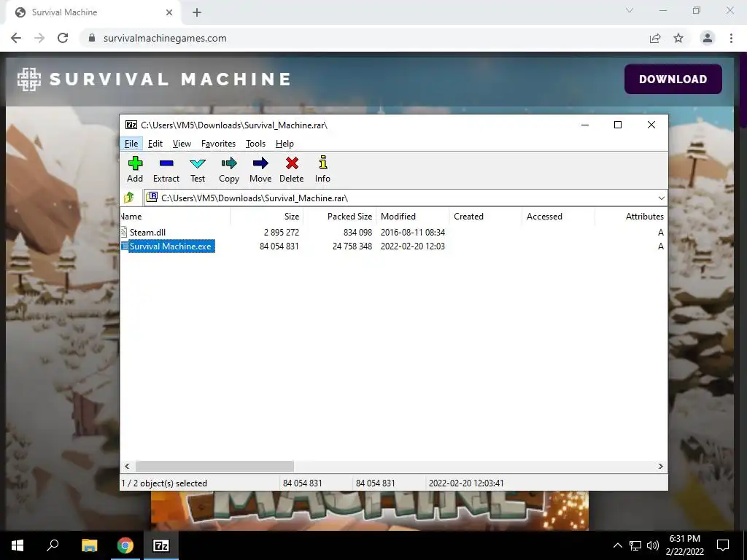Select the Survival Machine.exe row name
This screenshot has height=560, width=747.
coord(171,246)
